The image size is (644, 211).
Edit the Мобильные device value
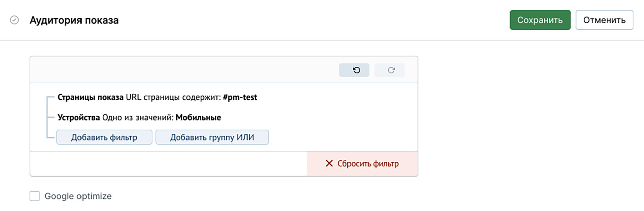tap(199, 118)
